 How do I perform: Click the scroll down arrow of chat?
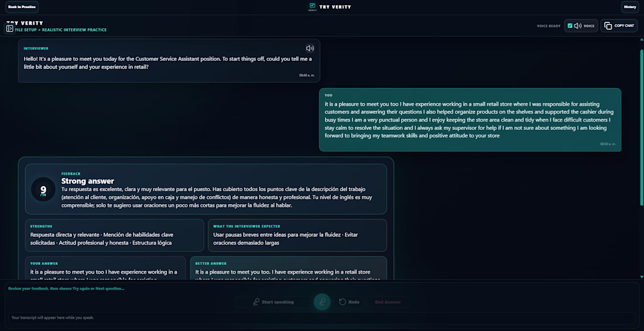pos(642,277)
